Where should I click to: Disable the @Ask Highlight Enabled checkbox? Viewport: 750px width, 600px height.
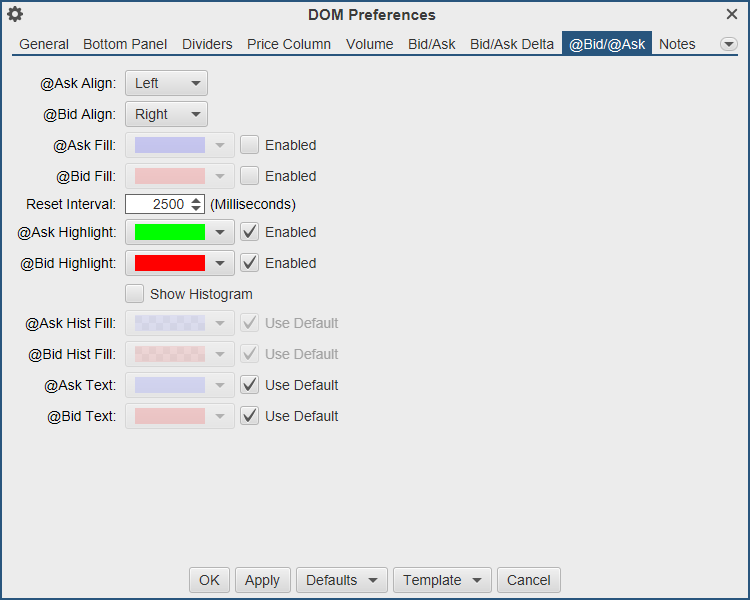click(250, 232)
